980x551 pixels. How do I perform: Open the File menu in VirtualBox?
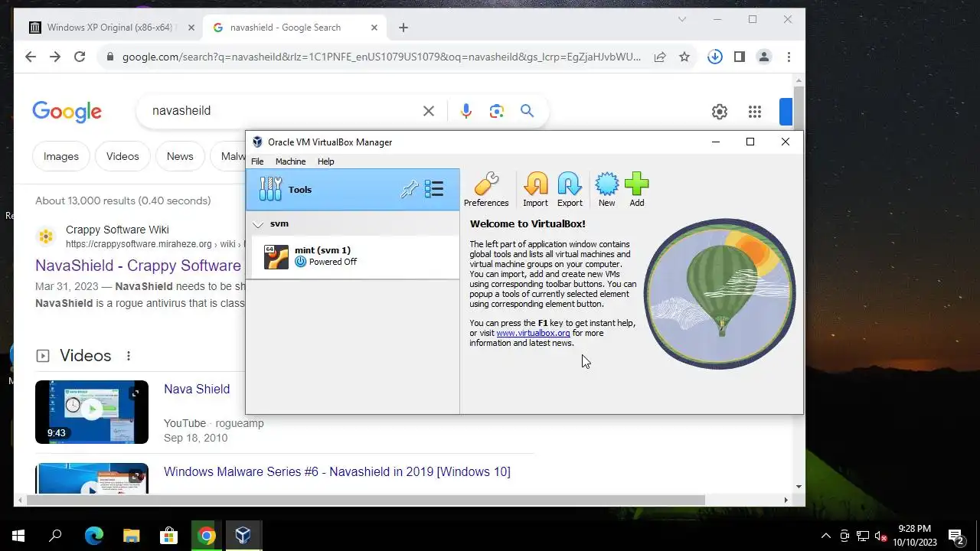tap(257, 161)
